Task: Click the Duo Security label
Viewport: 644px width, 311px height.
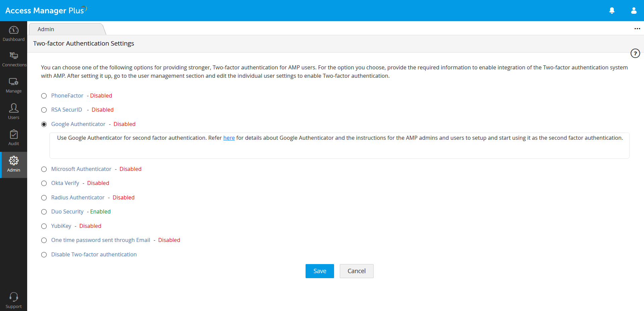Action: pyautogui.click(x=67, y=211)
